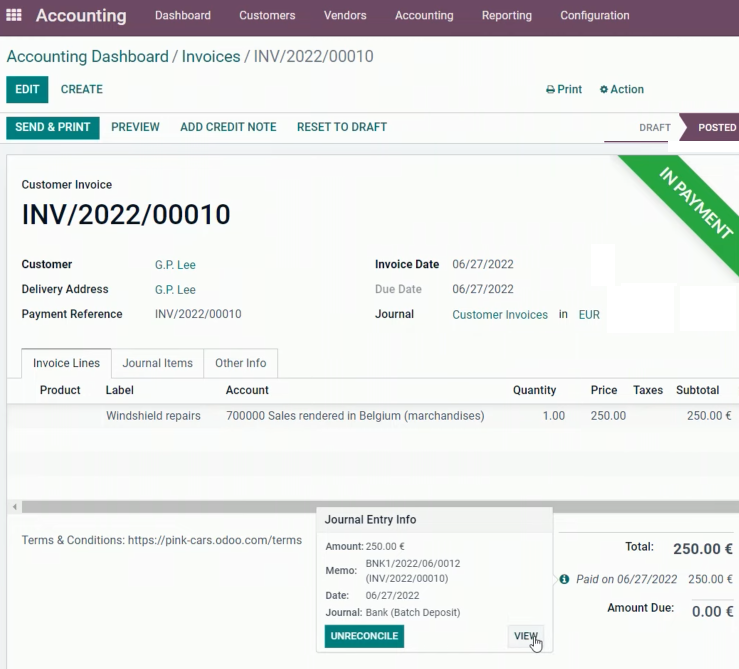
Task: Open the Dashboard menu
Action: (183, 15)
